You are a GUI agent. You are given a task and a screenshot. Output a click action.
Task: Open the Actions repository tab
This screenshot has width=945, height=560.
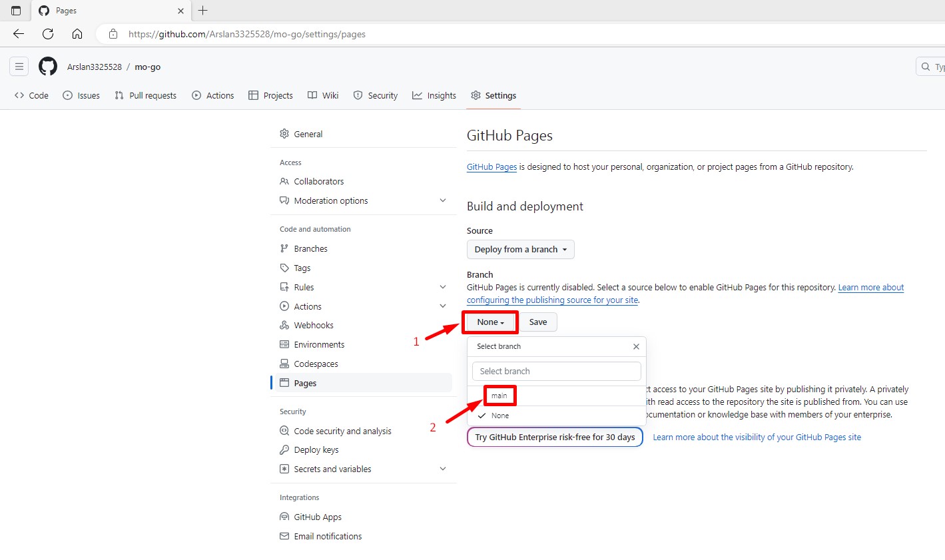click(213, 95)
